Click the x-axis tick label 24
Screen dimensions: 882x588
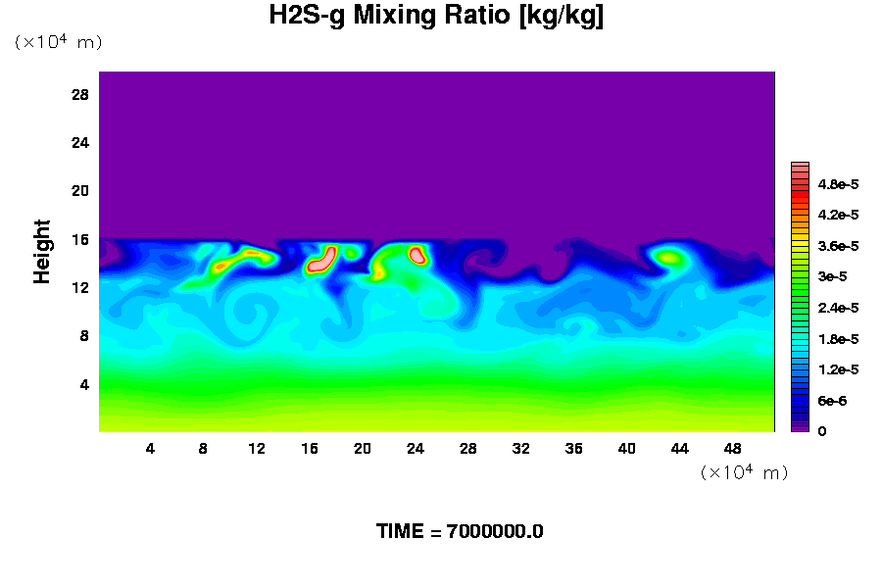coord(416,449)
